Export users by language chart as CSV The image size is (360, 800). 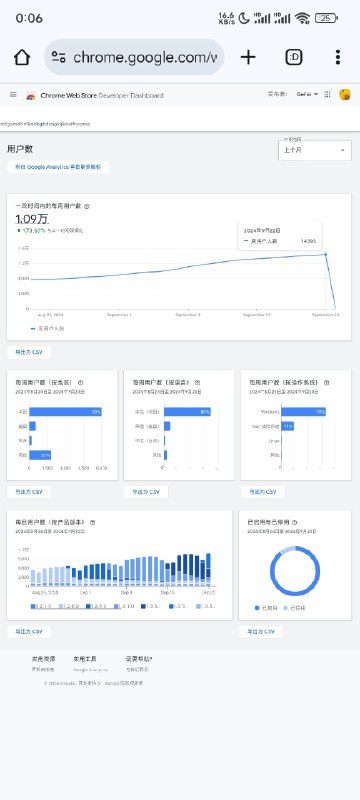coord(146,492)
